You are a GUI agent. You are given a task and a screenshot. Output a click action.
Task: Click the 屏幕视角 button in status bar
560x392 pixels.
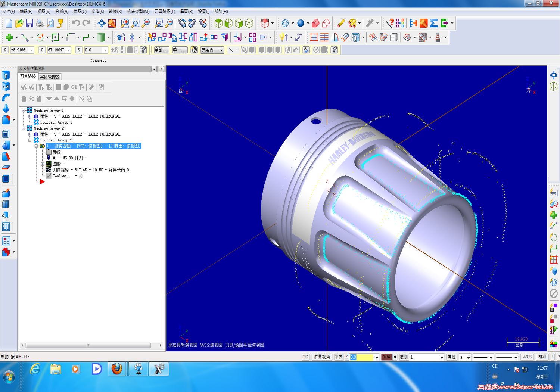pyautogui.click(x=322, y=357)
